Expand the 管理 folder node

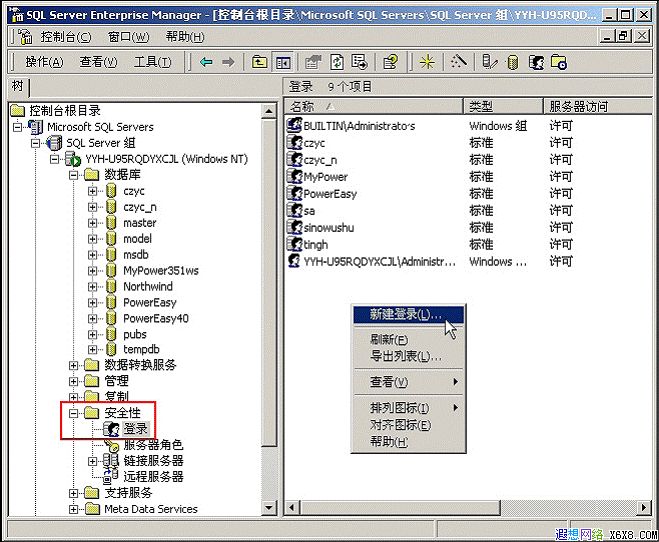(x=74, y=382)
